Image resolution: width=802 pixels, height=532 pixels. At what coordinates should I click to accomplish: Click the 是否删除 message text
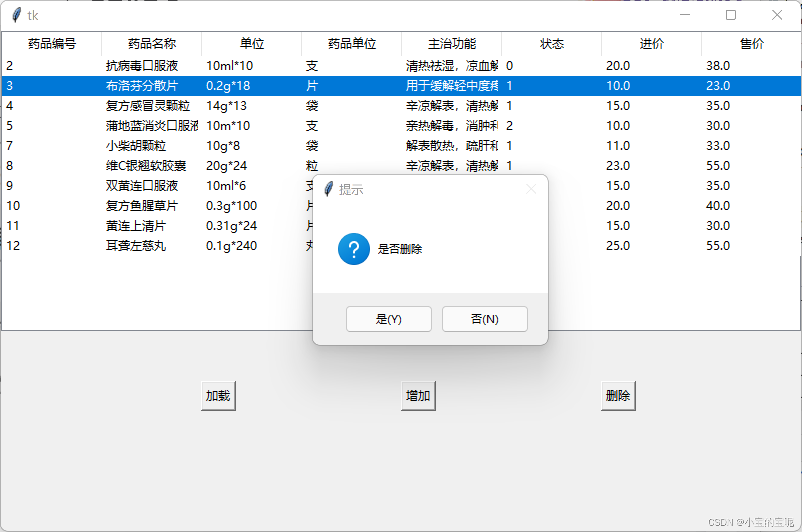[x=400, y=249]
